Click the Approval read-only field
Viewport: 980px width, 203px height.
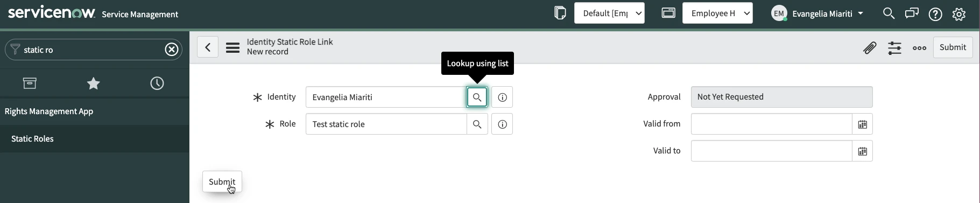[781, 97]
